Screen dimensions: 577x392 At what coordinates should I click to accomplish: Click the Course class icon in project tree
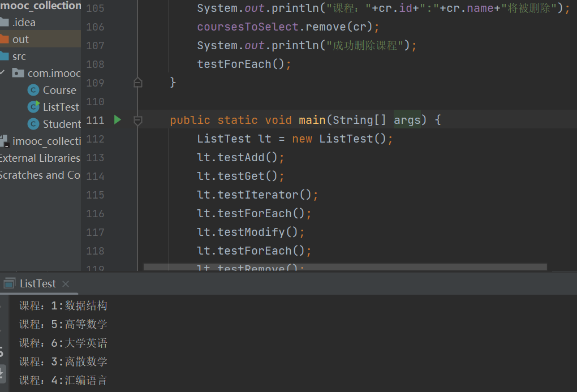33,91
